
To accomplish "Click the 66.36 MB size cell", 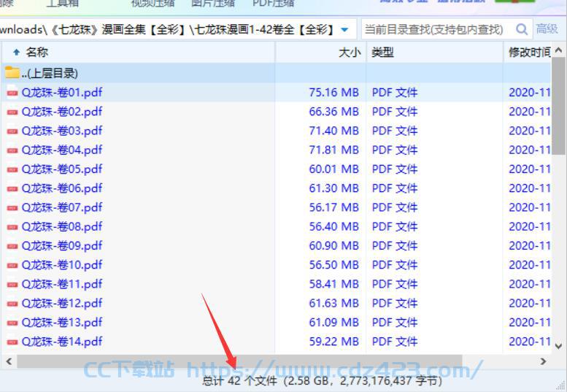I will click(x=333, y=112).
